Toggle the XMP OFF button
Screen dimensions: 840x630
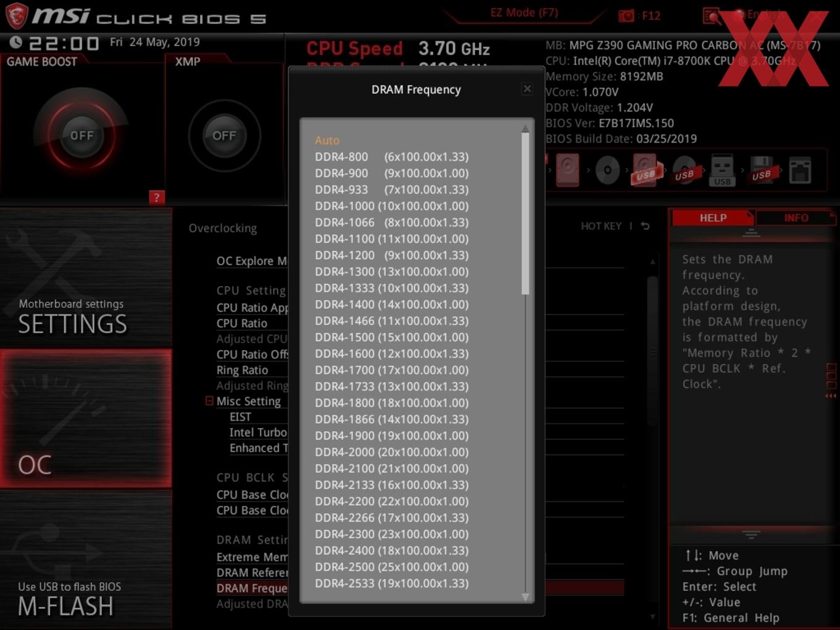click(224, 135)
